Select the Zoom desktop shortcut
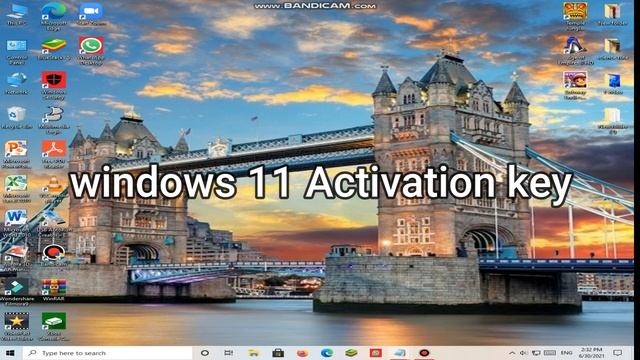640x360 pixels. (91, 14)
